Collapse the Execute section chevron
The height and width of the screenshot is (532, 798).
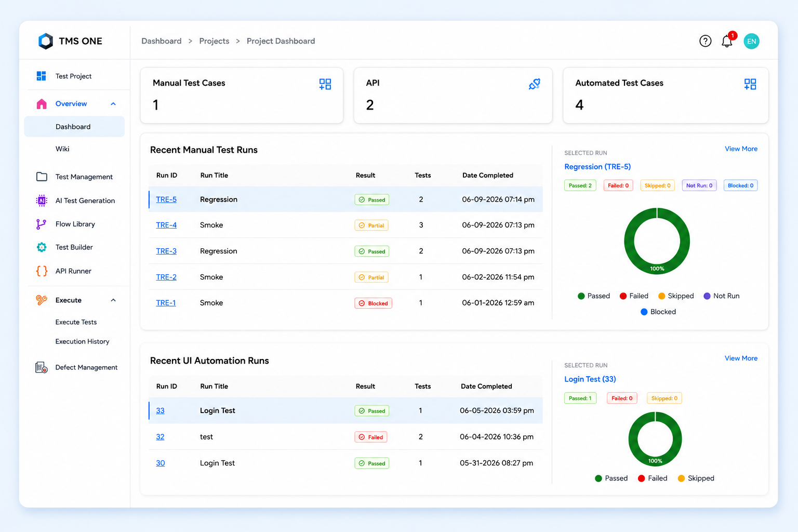113,300
